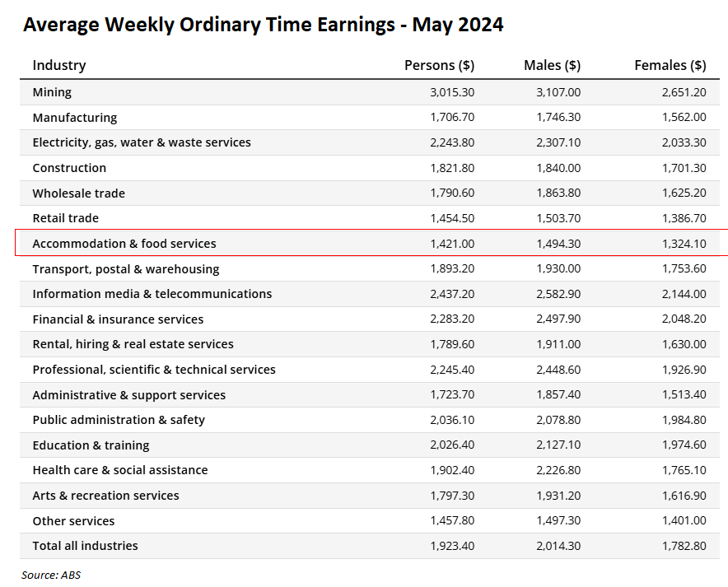Click the Persons ($) column header

pyautogui.click(x=439, y=65)
